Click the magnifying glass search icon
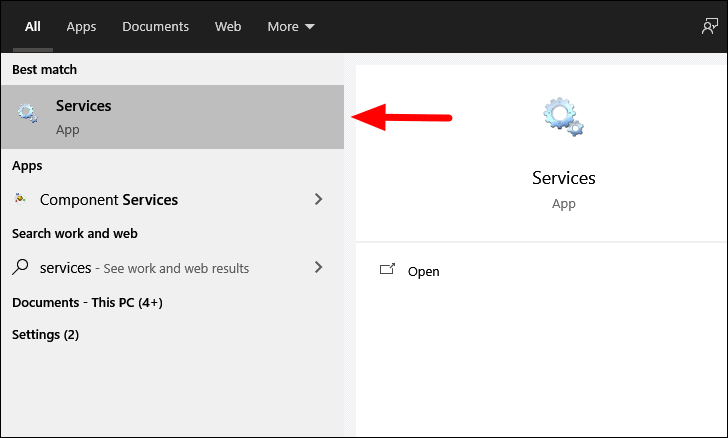This screenshot has width=728, height=438. point(20,267)
